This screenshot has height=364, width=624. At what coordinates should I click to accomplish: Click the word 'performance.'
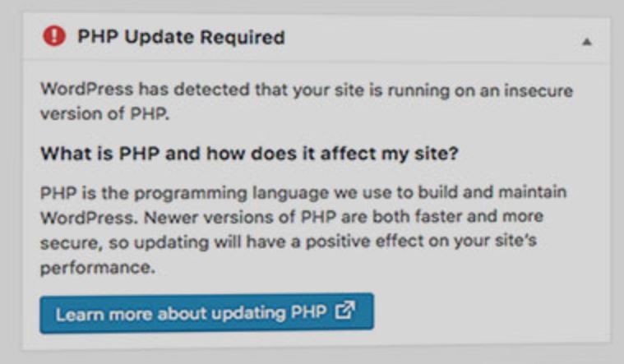click(98, 267)
